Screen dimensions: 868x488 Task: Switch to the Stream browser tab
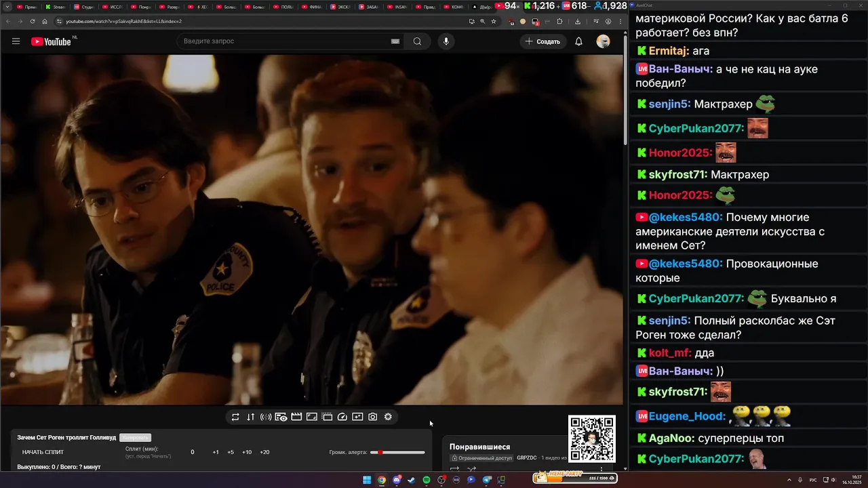pos(56,7)
